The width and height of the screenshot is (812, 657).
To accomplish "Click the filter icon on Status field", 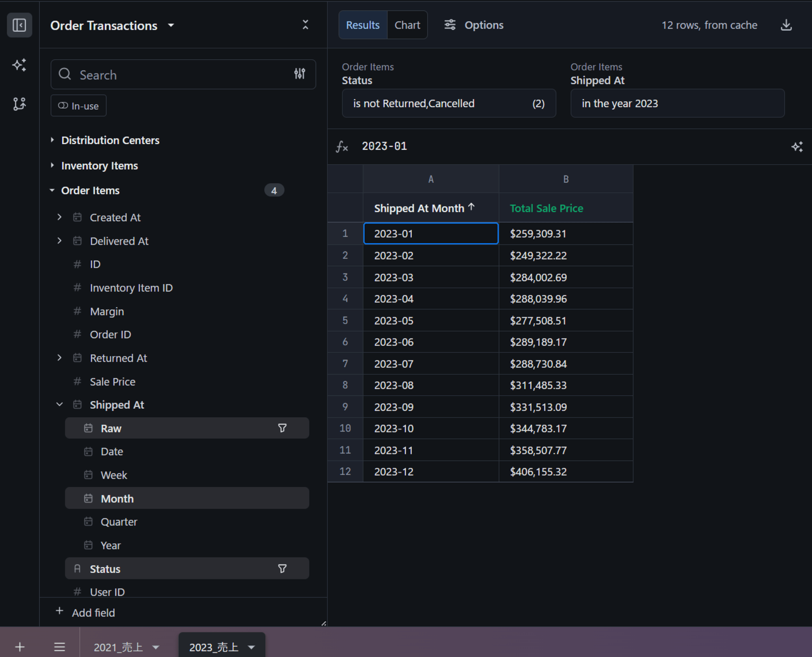I will [x=282, y=568].
